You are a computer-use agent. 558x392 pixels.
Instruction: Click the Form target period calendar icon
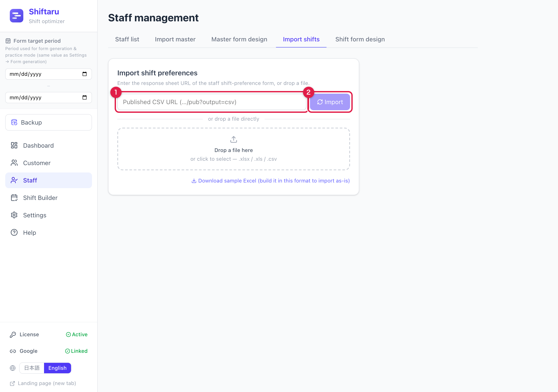8,41
